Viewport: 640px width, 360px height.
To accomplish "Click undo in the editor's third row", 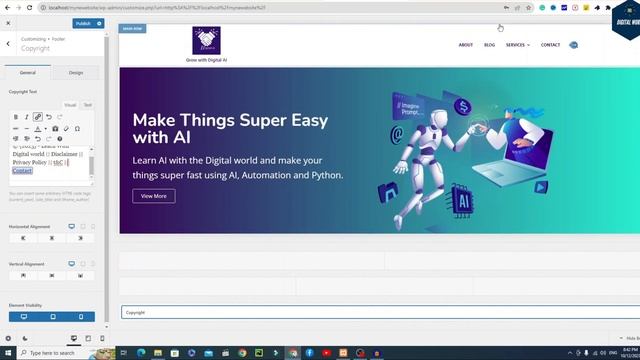I will pos(38,139).
